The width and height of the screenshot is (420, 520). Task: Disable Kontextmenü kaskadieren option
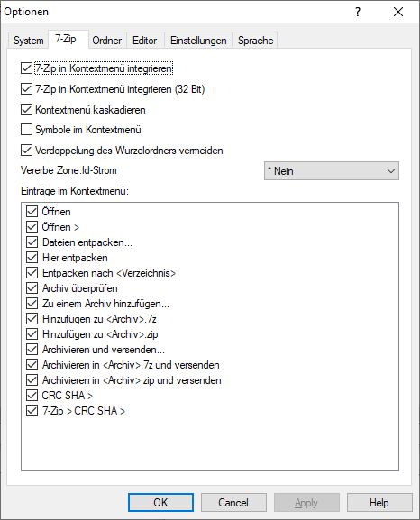coord(26,109)
